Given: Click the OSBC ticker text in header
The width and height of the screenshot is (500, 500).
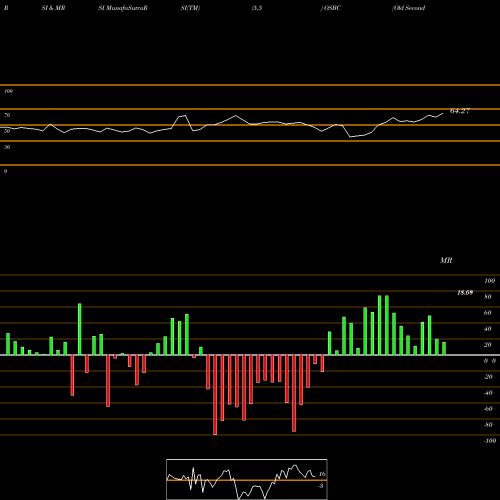Looking at the screenshot, I should [332, 8].
